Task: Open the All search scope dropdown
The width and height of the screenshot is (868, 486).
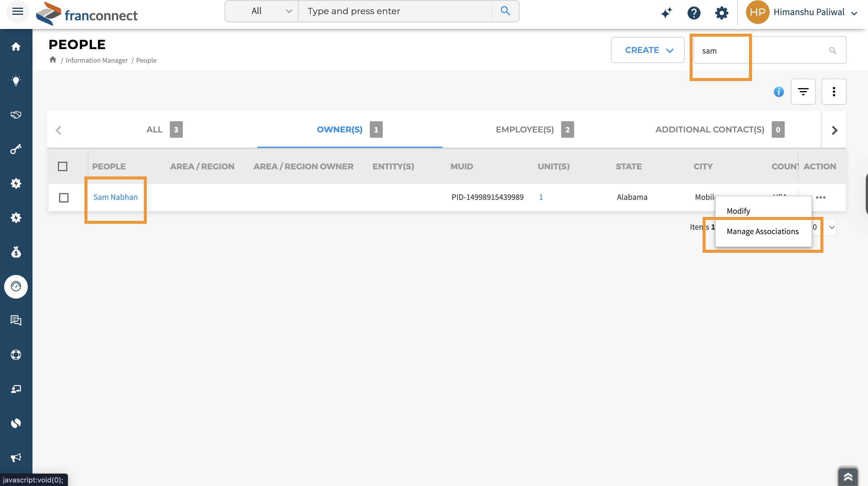Action: pos(262,11)
